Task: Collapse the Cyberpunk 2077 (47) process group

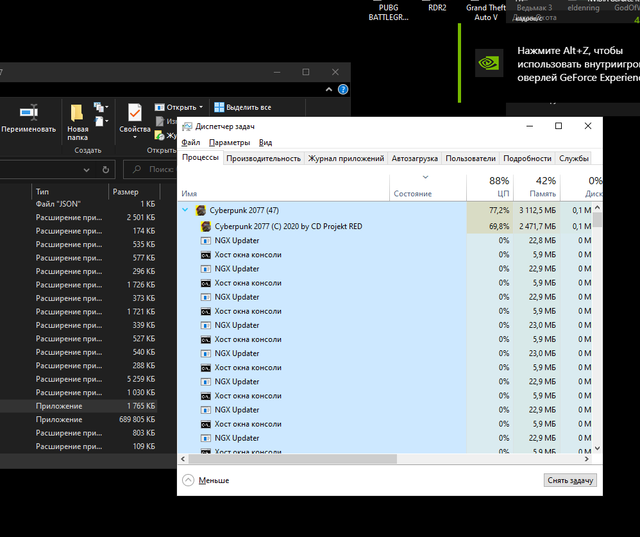Action: [185, 211]
